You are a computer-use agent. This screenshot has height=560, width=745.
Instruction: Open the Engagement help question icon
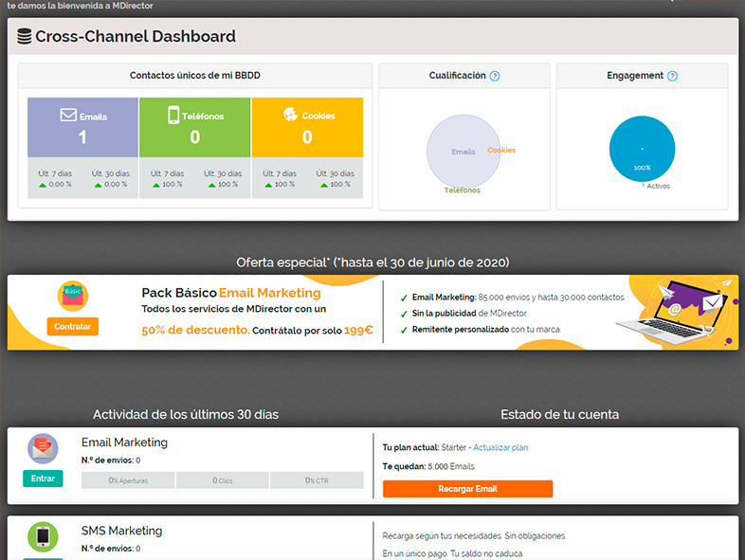pos(672,76)
